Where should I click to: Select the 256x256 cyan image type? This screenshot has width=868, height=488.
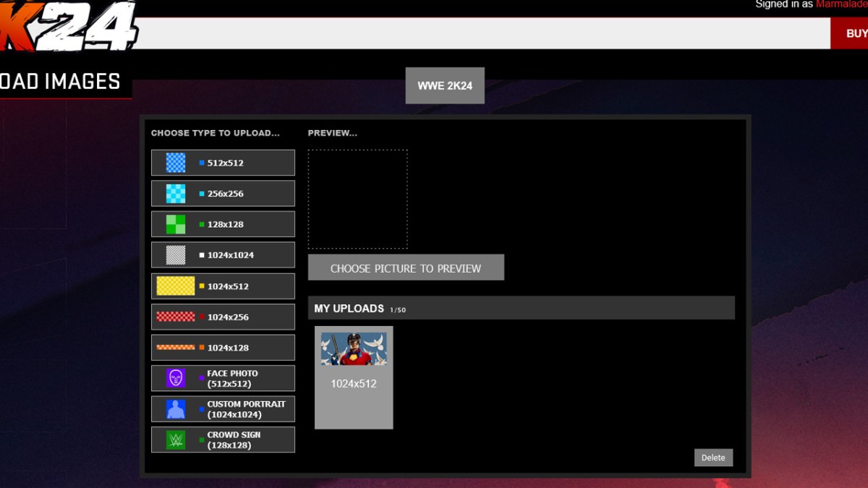pos(222,193)
